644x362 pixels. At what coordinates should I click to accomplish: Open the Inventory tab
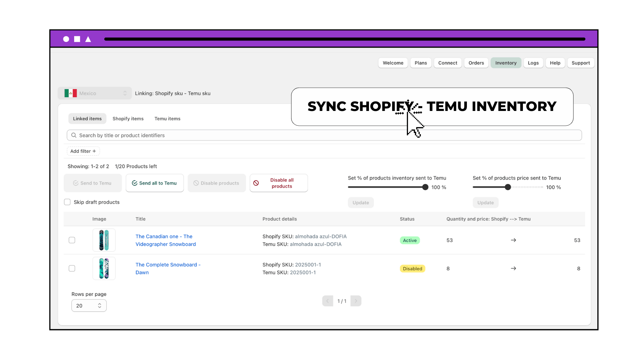click(506, 63)
